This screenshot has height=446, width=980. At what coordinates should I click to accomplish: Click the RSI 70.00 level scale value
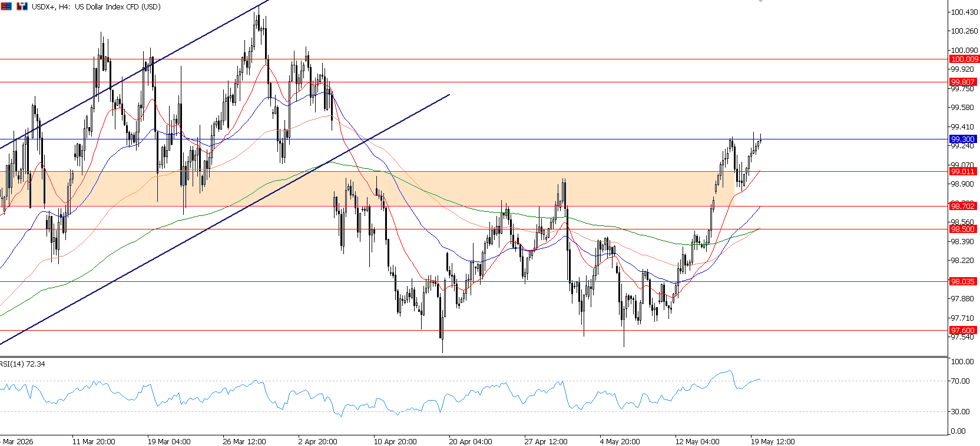click(960, 381)
